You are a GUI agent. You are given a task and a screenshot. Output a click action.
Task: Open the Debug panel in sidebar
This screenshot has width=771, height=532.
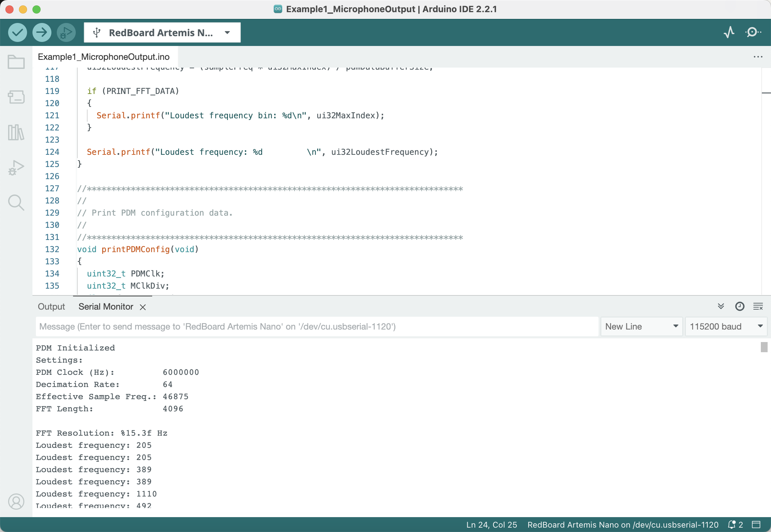16,167
